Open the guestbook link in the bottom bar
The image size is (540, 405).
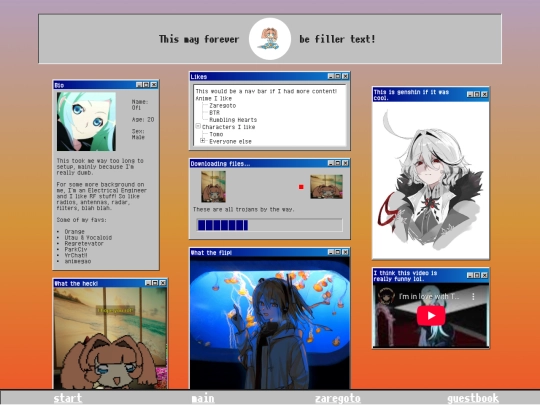tap(472, 398)
